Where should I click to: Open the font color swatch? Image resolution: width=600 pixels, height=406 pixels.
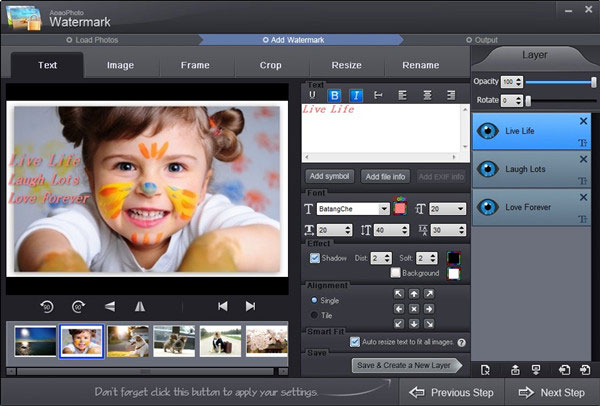pyautogui.click(x=399, y=207)
